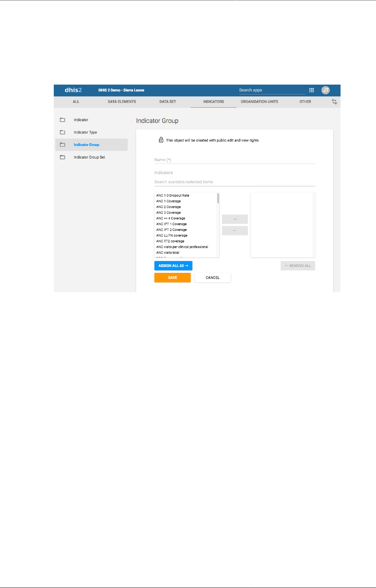Screen dimensions: 376x588
Task: Click the available indicators list scrollbar
Action: coord(218,198)
